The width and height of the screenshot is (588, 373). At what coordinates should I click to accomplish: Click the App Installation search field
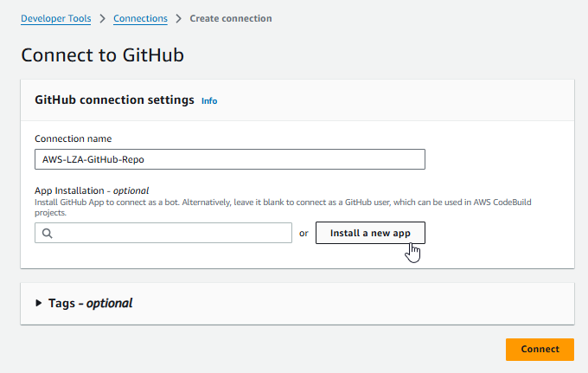tap(163, 233)
